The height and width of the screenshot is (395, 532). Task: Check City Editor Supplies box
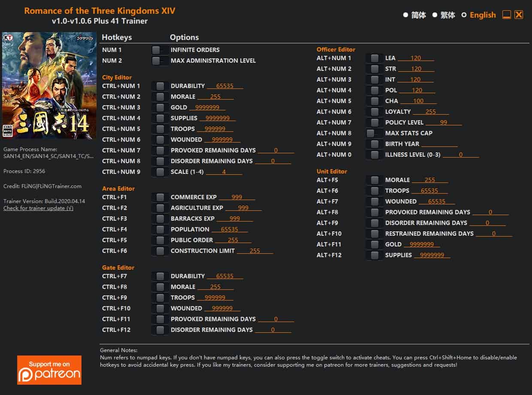click(160, 118)
